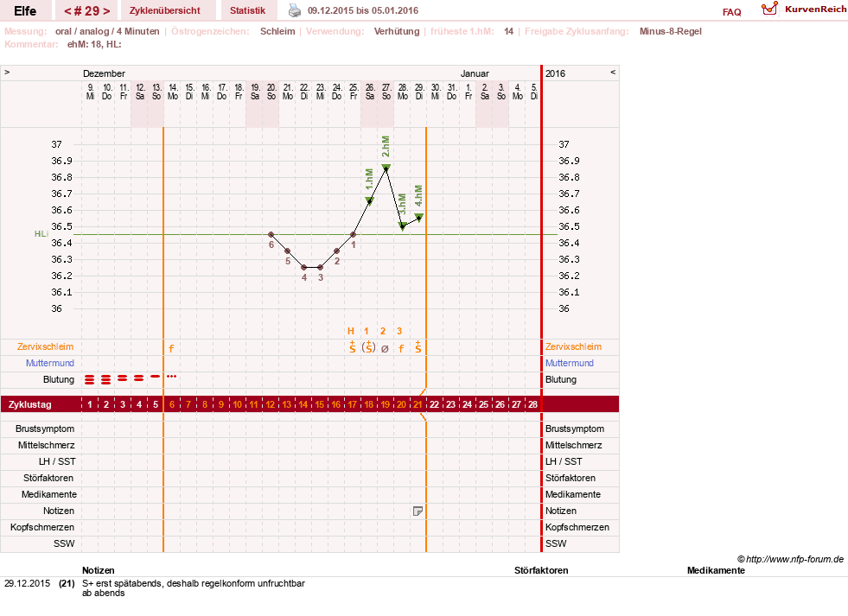Open the KurvenReich link
The width and height of the screenshot is (848, 616).
815,10
